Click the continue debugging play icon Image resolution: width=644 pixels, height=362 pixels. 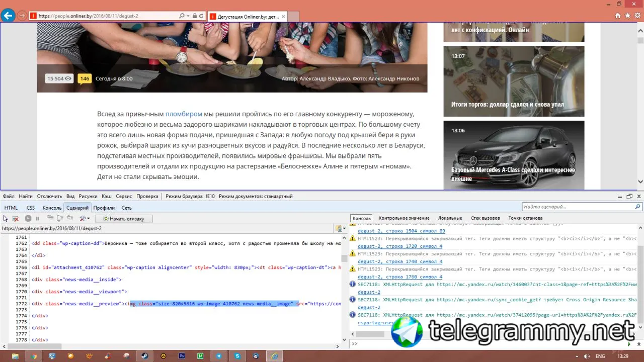coord(28,219)
